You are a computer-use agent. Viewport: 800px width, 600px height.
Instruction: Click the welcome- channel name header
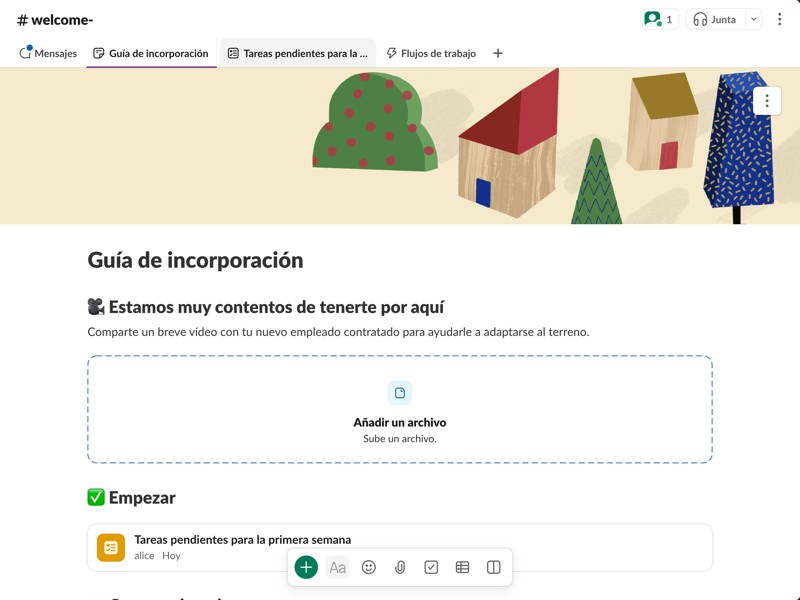coord(55,20)
